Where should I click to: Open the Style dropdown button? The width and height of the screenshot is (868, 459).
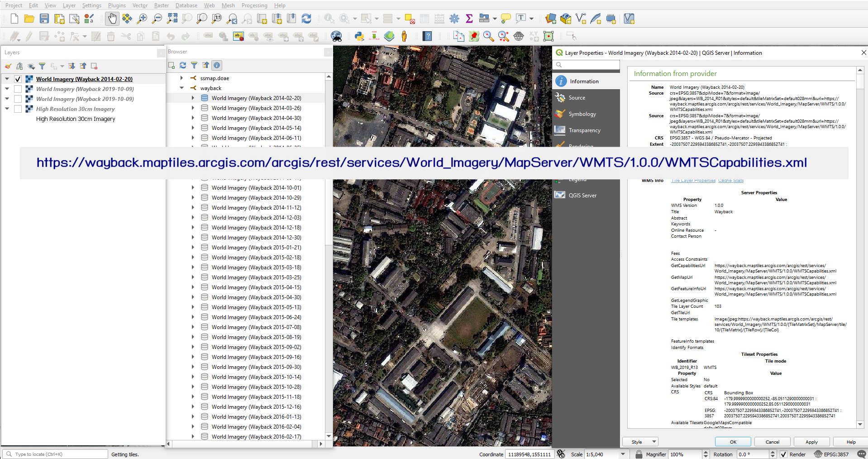click(x=640, y=442)
